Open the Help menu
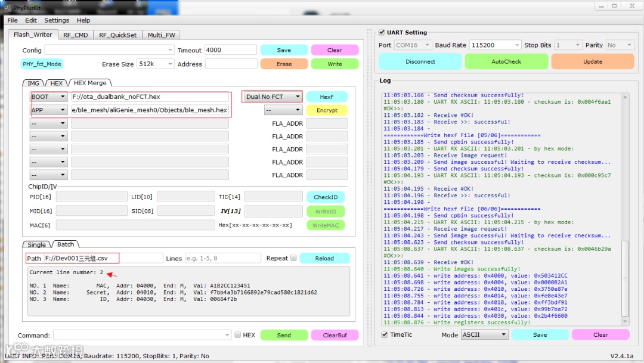This screenshot has width=644, height=363. pyautogui.click(x=83, y=20)
